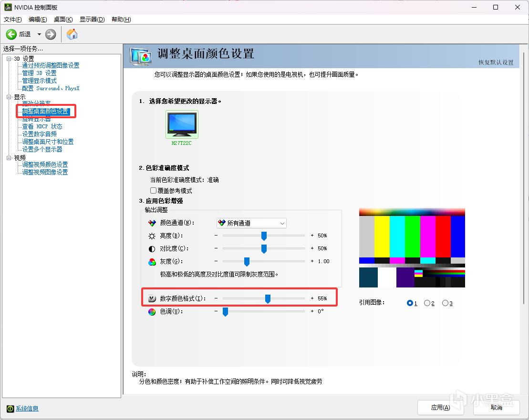This screenshot has height=420, width=529.
Task: Click the hue color wheel icon
Action: (x=152, y=312)
